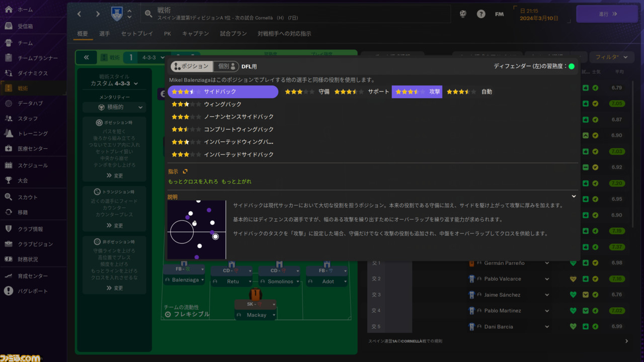644x362 pixels.
Task: Click 変更 under トランジション時
Action: (x=114, y=226)
